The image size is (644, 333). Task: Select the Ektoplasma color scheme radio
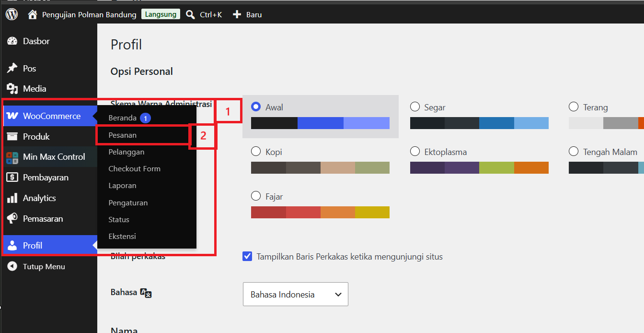(x=415, y=152)
